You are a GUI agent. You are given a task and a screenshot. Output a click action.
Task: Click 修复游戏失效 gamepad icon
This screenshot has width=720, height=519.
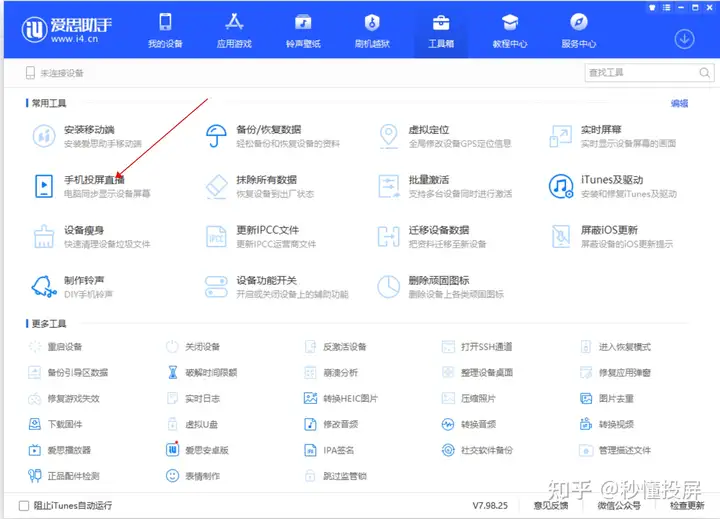pyautogui.click(x=34, y=399)
